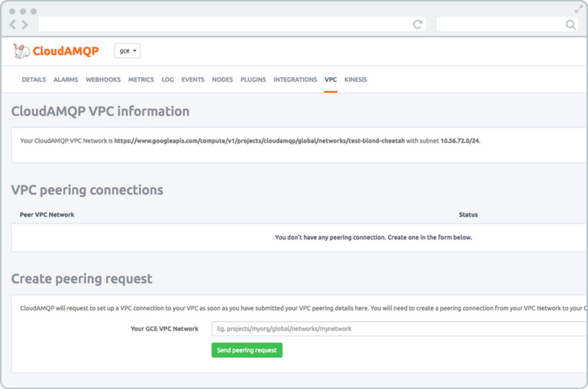Select the VPC tab

(331, 79)
